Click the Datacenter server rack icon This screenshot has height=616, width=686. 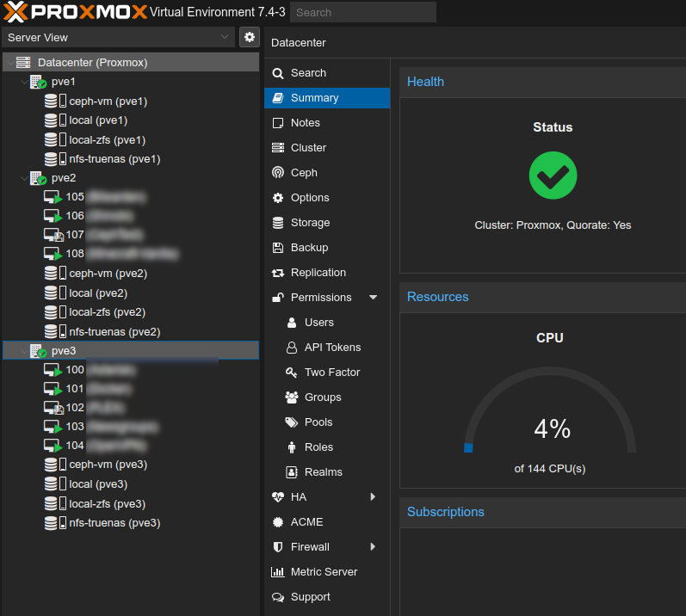[23, 63]
